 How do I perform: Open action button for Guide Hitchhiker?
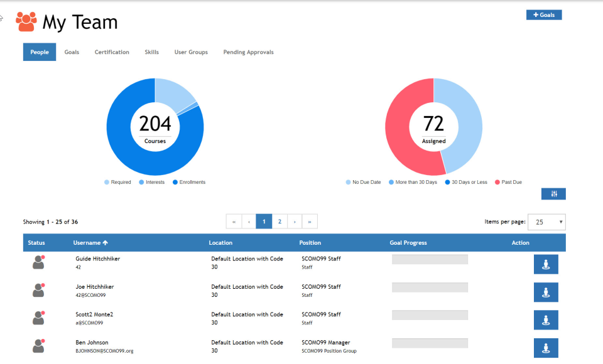point(546,264)
